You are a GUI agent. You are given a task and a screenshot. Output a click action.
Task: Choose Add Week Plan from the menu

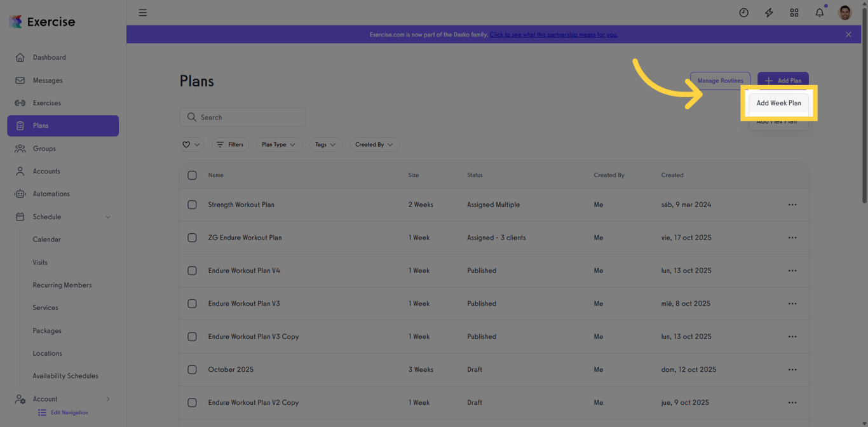[778, 103]
